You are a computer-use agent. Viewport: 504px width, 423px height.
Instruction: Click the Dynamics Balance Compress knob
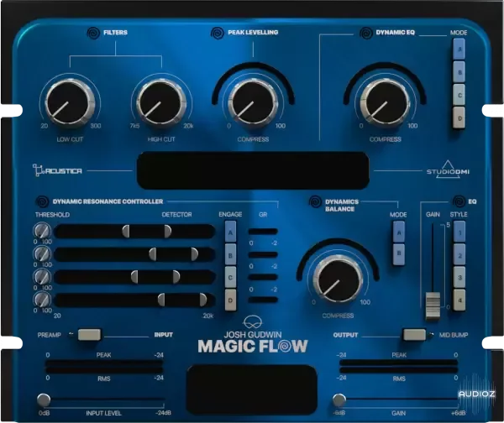tap(338, 279)
